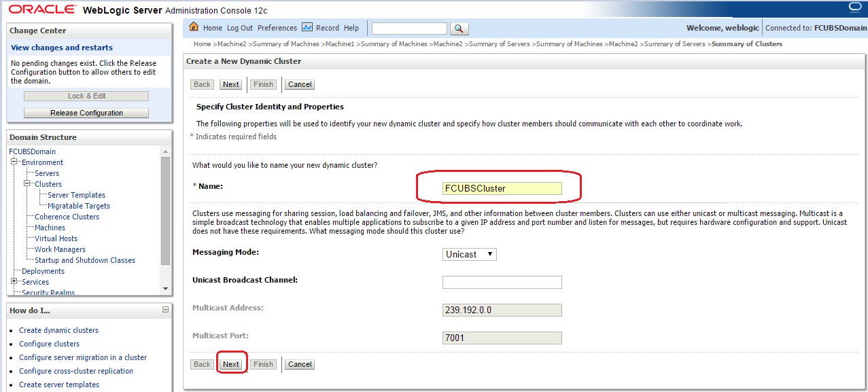Click Summary of Clusters breadcrumb
868x392 pixels.
point(747,44)
